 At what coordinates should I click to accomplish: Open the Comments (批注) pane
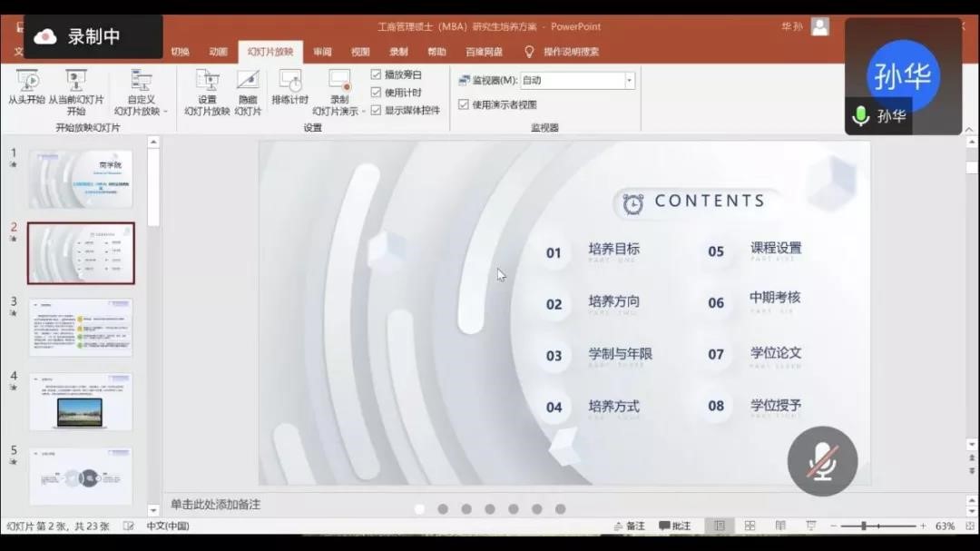(675, 526)
